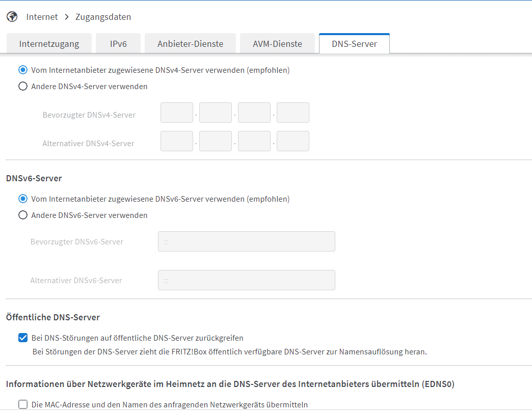Click the 'Alternativer DNSv4-Server' label
532x414 pixels.
click(88, 144)
